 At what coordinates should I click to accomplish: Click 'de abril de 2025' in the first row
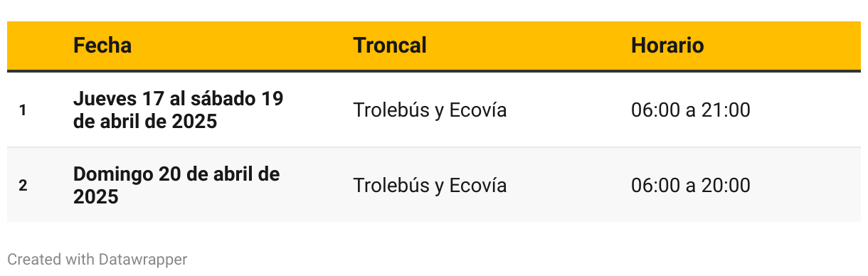coord(145,122)
